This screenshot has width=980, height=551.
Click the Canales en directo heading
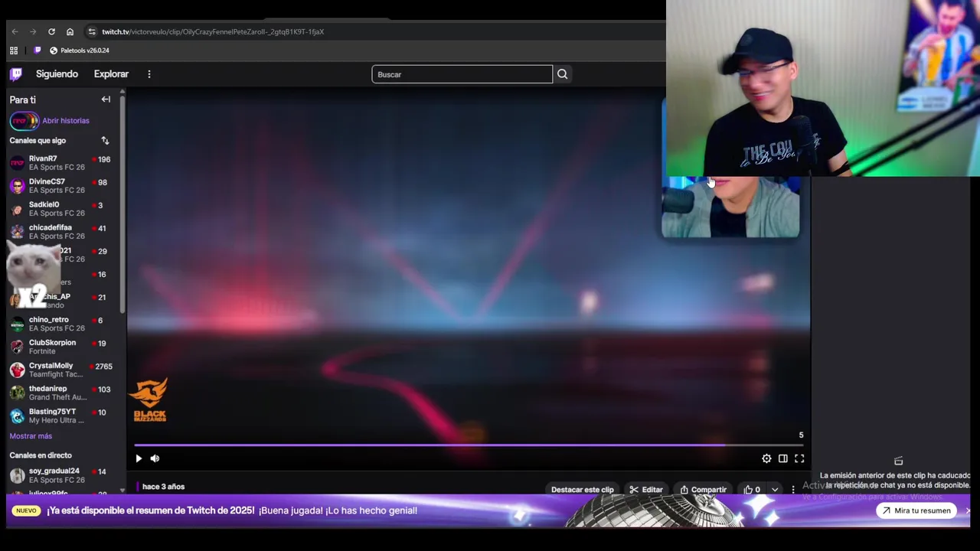(41, 455)
